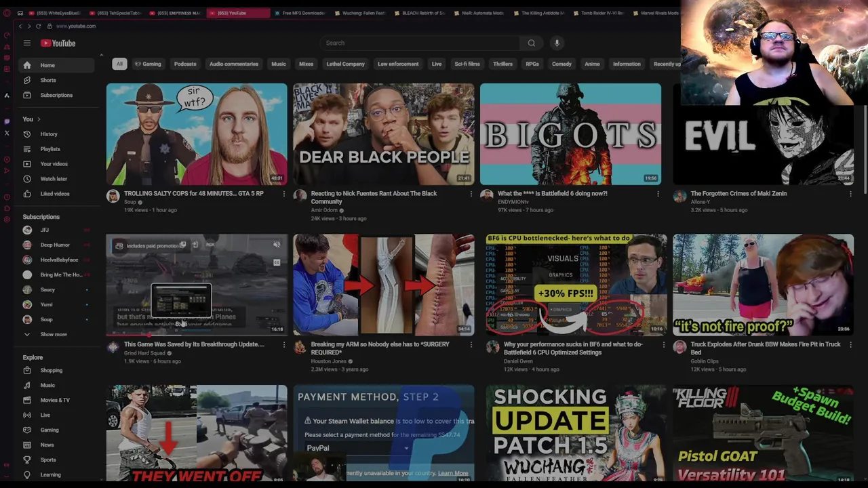Select the Sci-fi films filter chip
The image size is (868, 488).
pyautogui.click(x=467, y=64)
